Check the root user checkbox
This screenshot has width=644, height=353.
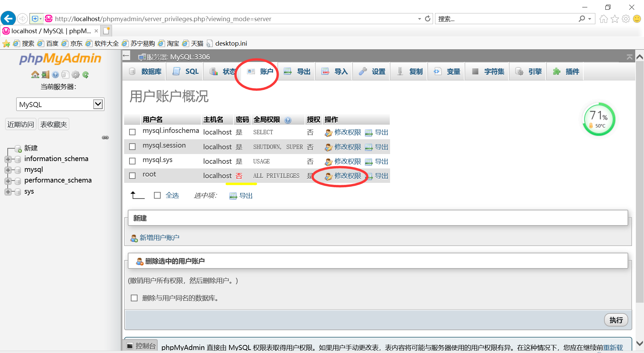click(132, 175)
